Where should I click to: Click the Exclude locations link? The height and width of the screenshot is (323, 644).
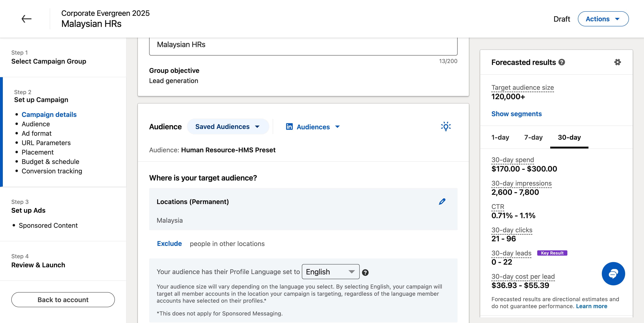pyautogui.click(x=169, y=244)
